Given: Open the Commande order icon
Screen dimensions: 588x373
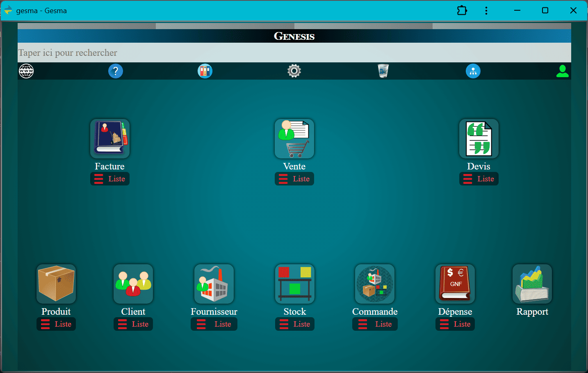Looking at the screenshot, I should click(375, 284).
